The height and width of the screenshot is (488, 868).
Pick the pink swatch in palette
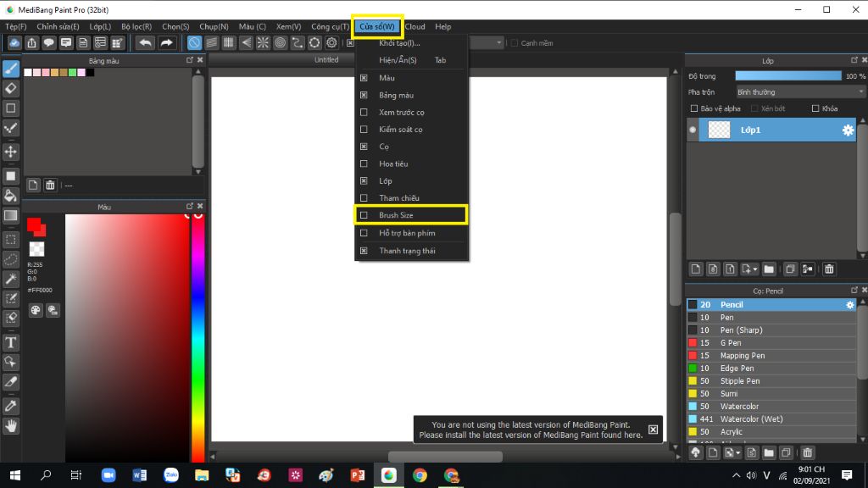tap(46, 73)
